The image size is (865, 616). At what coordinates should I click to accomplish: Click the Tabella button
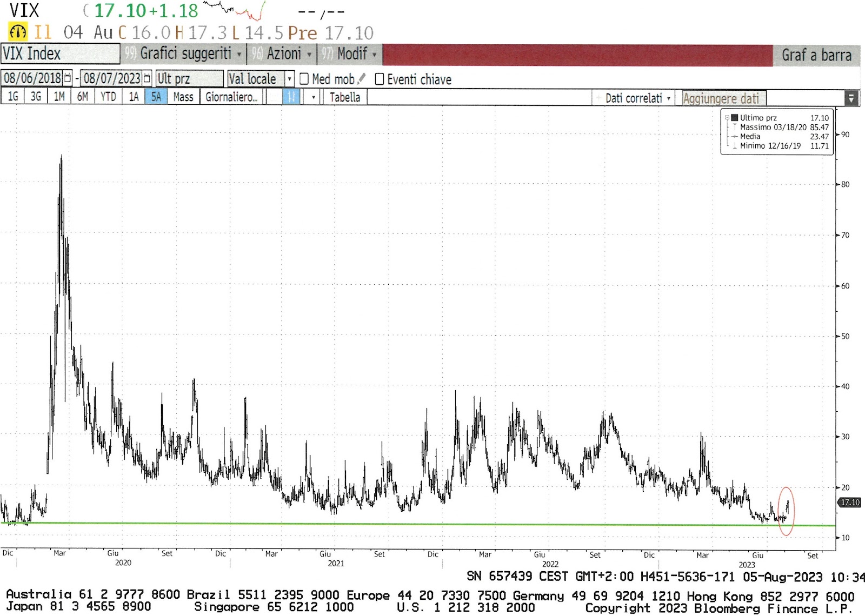345,98
